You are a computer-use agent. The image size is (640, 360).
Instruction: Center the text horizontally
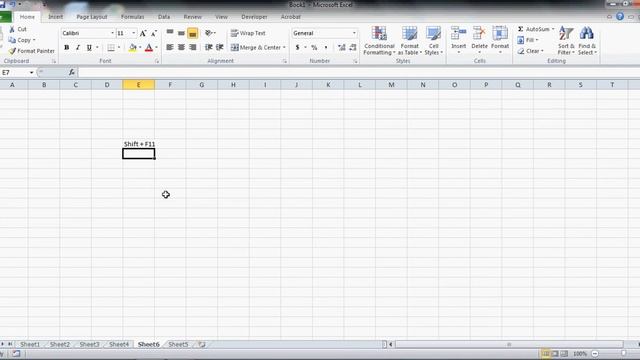(x=181, y=47)
